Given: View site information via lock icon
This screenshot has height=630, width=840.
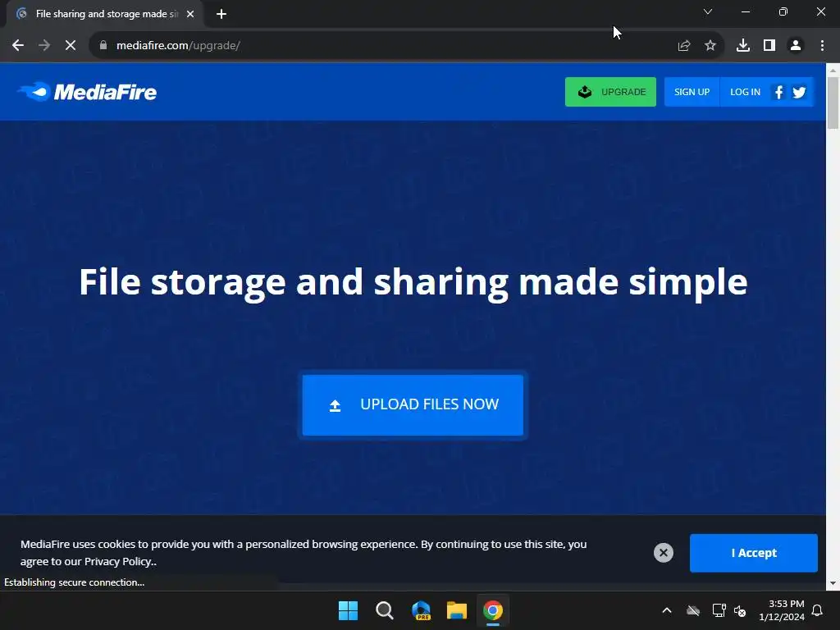Looking at the screenshot, I should coord(103,46).
